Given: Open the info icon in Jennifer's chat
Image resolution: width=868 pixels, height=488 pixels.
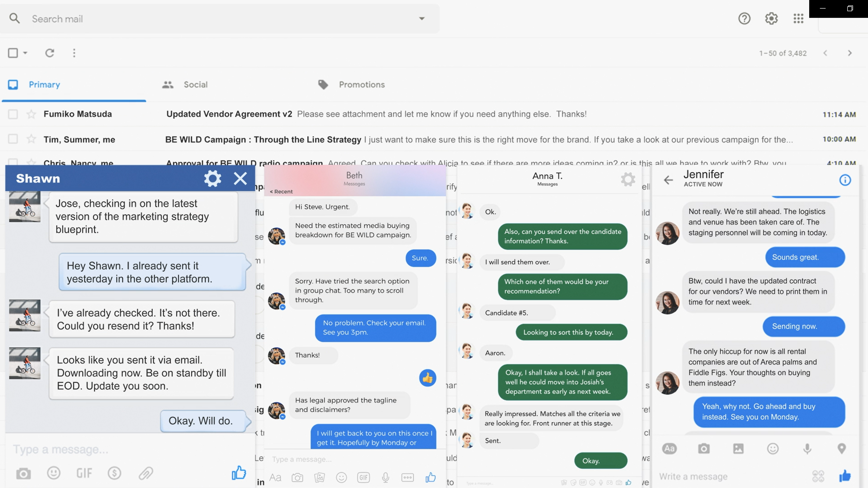Looking at the screenshot, I should point(845,180).
